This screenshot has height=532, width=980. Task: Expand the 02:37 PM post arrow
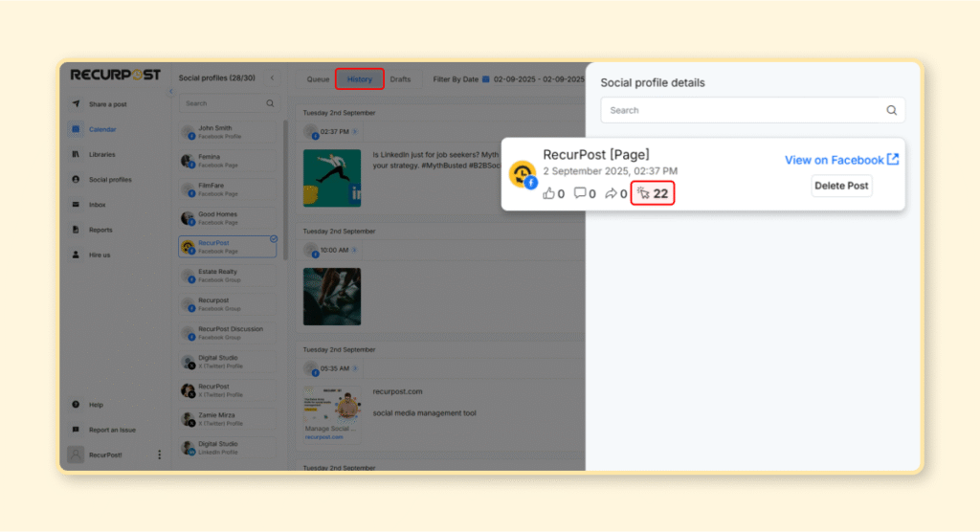[x=355, y=132]
